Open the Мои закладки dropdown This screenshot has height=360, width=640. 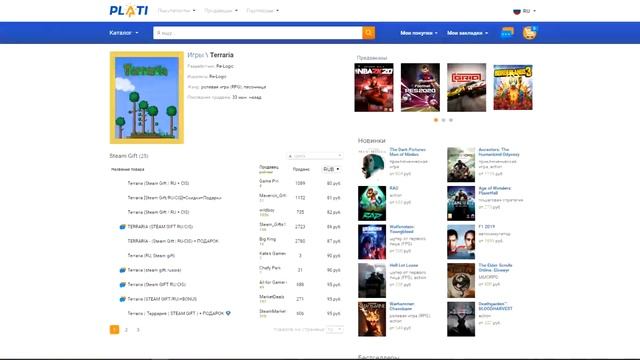[467, 33]
